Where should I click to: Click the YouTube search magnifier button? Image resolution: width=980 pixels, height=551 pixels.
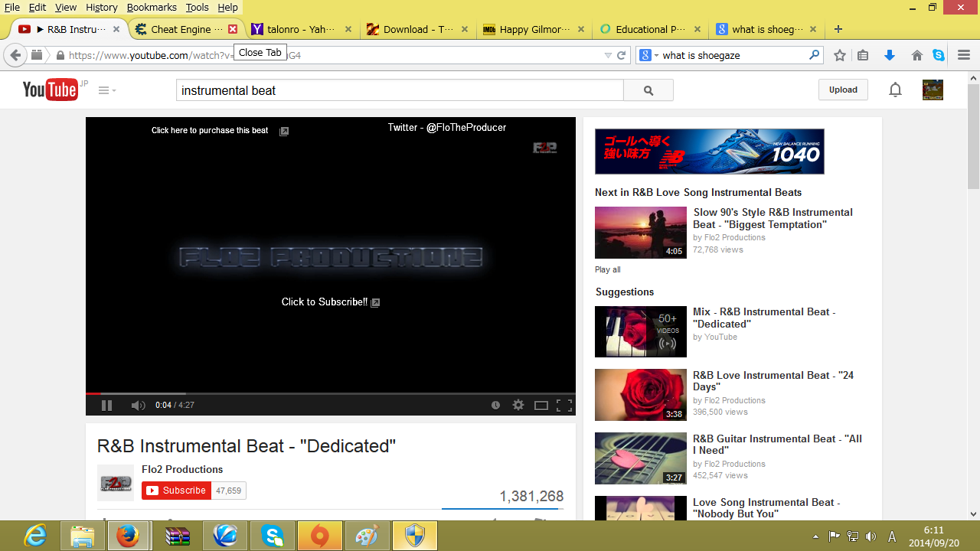tap(648, 90)
